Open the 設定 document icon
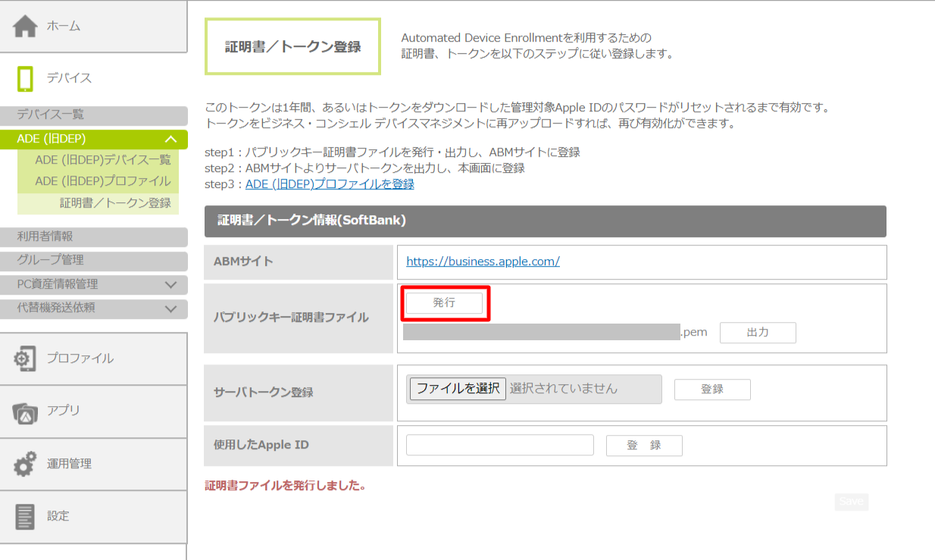The height and width of the screenshot is (560, 935). (25, 516)
